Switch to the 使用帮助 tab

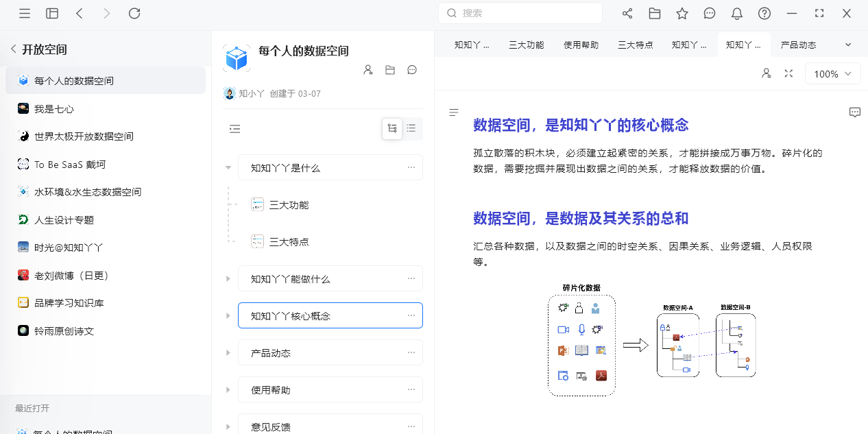coord(581,45)
